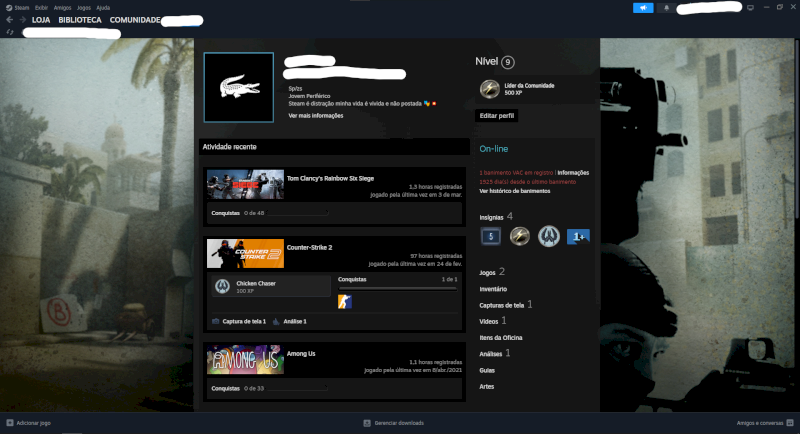The height and width of the screenshot is (434, 800).
Task: Open the Artes link
Action: [486, 387]
